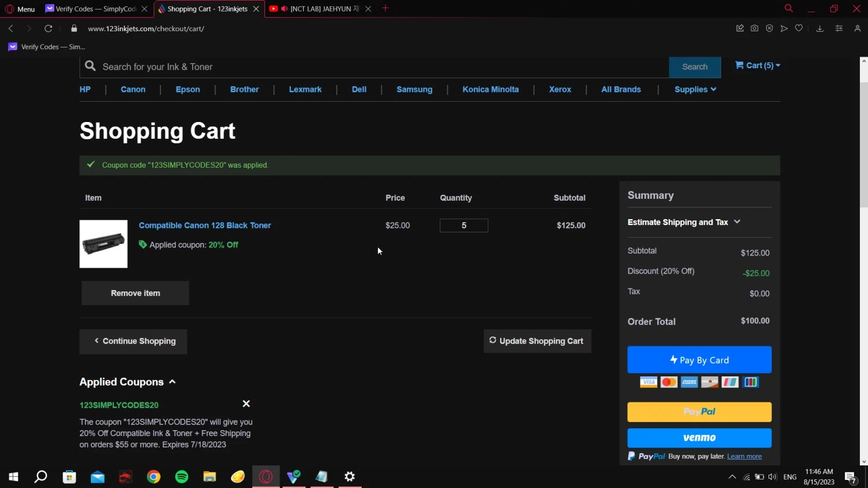Viewport: 868px width, 488px height.
Task: Pay with the PayPal button
Action: [700, 412]
